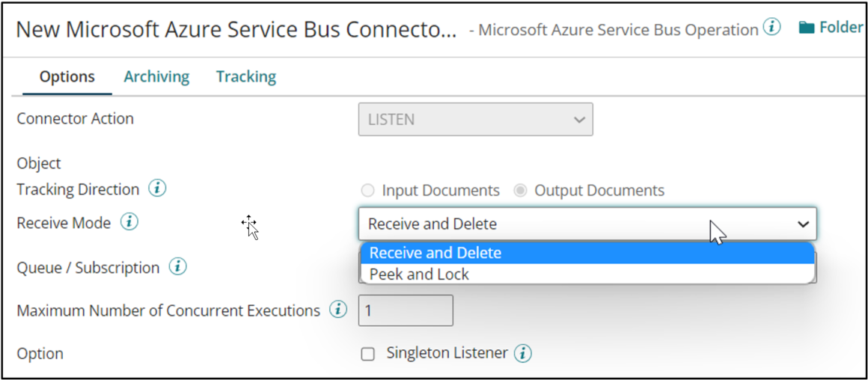
Task: Click the Folder link text
Action: tap(840, 28)
